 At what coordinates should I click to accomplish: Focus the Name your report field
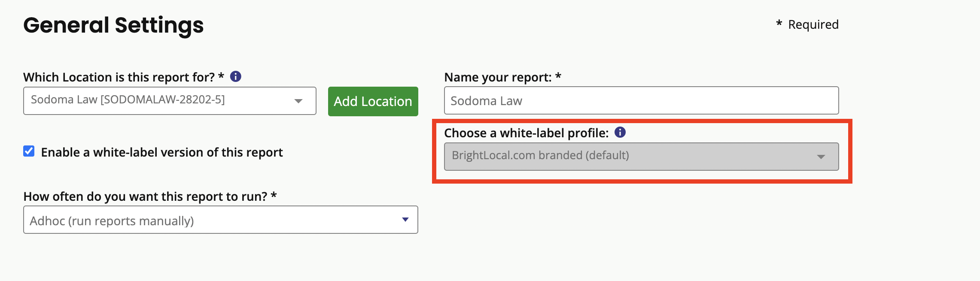(641, 101)
